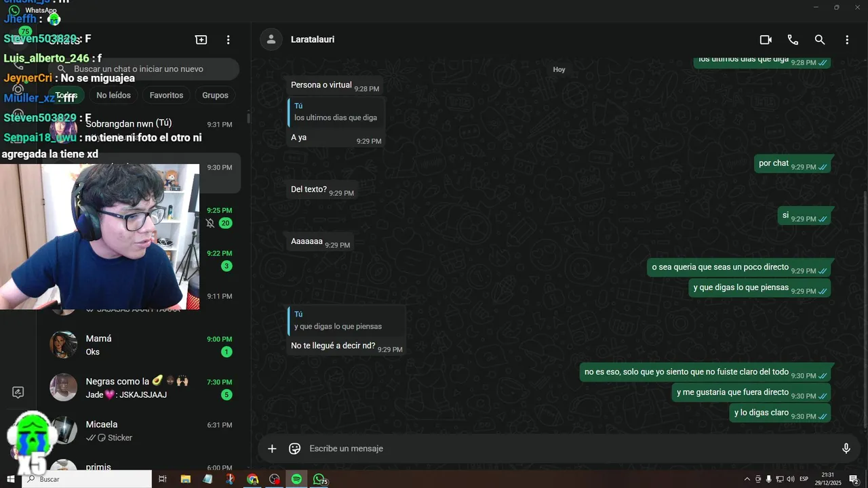This screenshot has width=868, height=488.
Task: Select the 'No te llegué a decir nd?' message
Action: (x=346, y=329)
